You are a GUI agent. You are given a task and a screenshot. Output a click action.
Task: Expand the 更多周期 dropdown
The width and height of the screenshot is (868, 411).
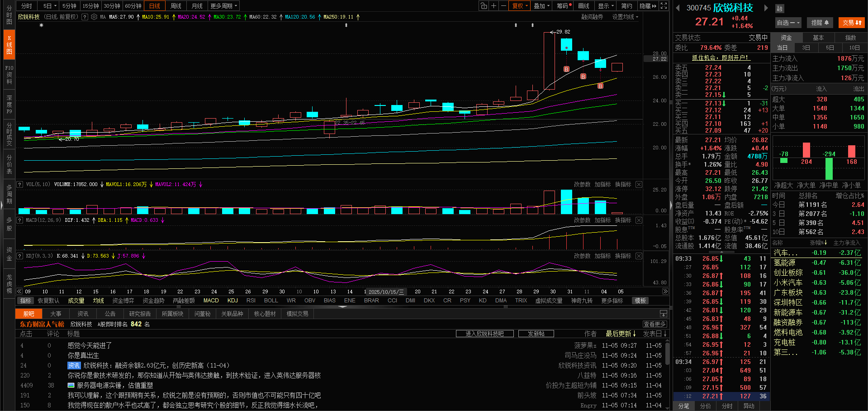pos(223,6)
